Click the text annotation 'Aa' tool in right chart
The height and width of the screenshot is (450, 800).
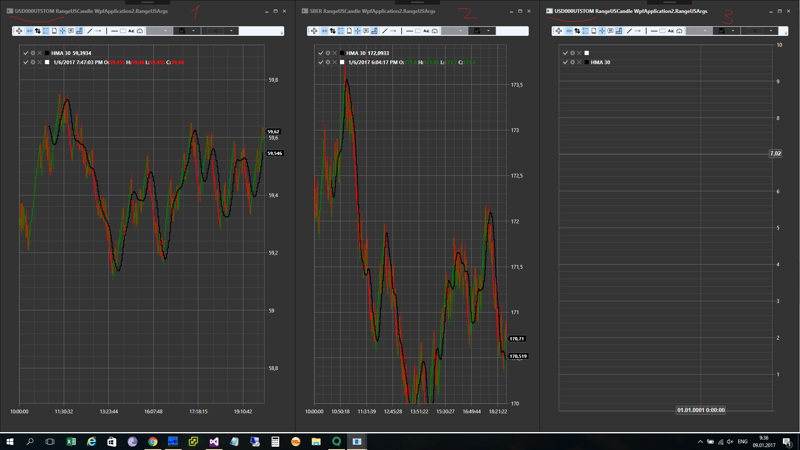[671, 31]
